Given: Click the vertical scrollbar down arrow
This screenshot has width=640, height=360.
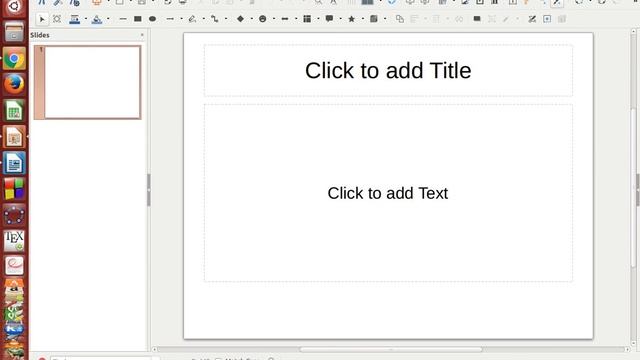Looking at the screenshot, I should 633,343.
